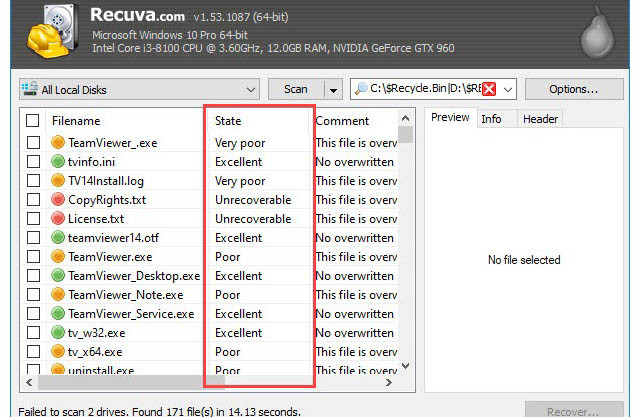The image size is (640, 417).
Task: Click the path filter text field
Action: point(425,89)
